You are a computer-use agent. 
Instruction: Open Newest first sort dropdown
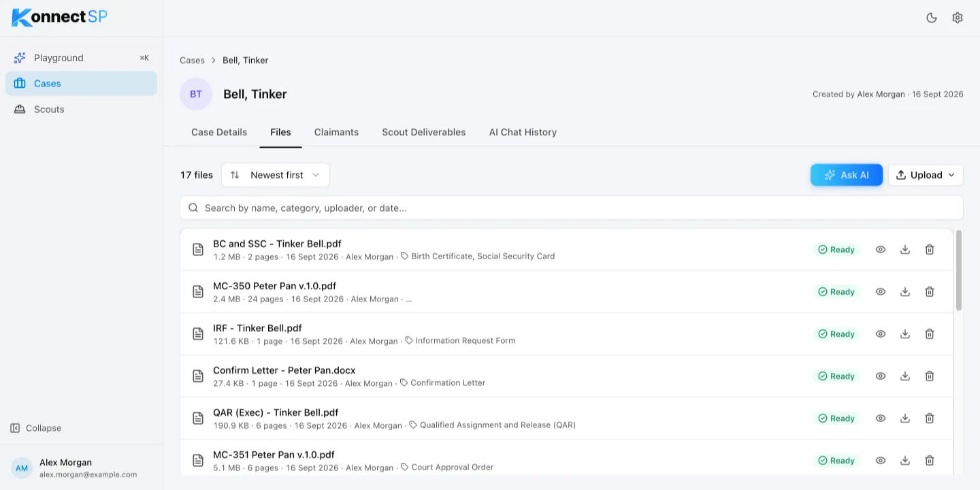click(276, 175)
